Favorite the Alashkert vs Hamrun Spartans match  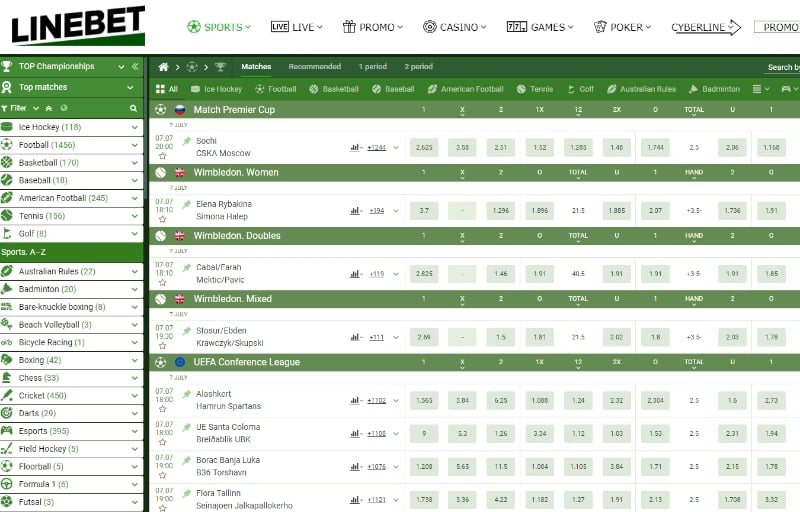[163, 409]
